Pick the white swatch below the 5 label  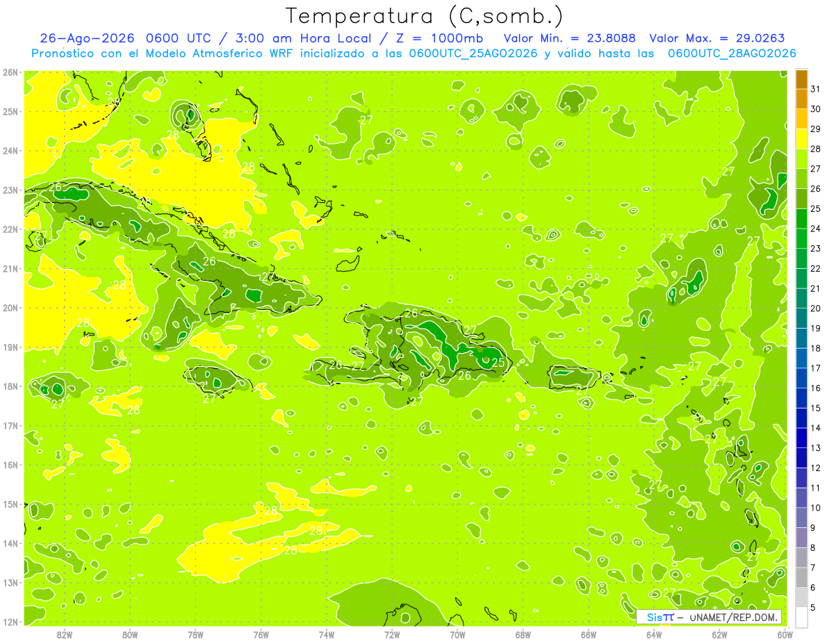801,617
